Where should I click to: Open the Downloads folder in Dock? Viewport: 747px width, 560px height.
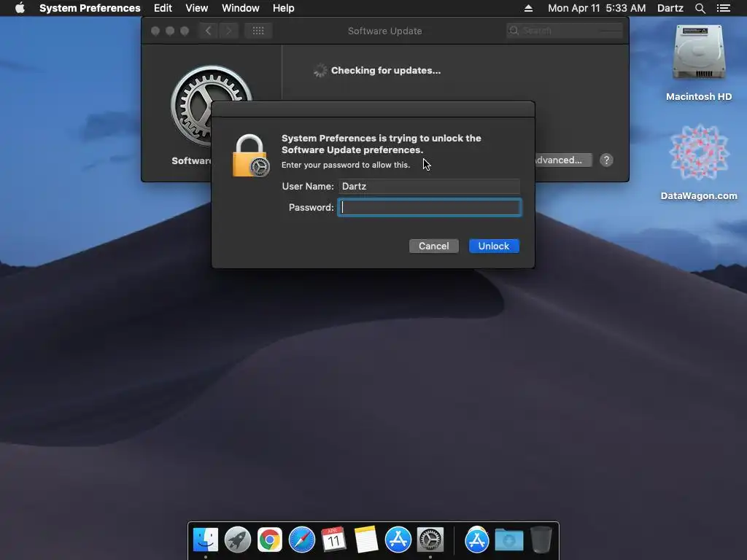pyautogui.click(x=508, y=540)
